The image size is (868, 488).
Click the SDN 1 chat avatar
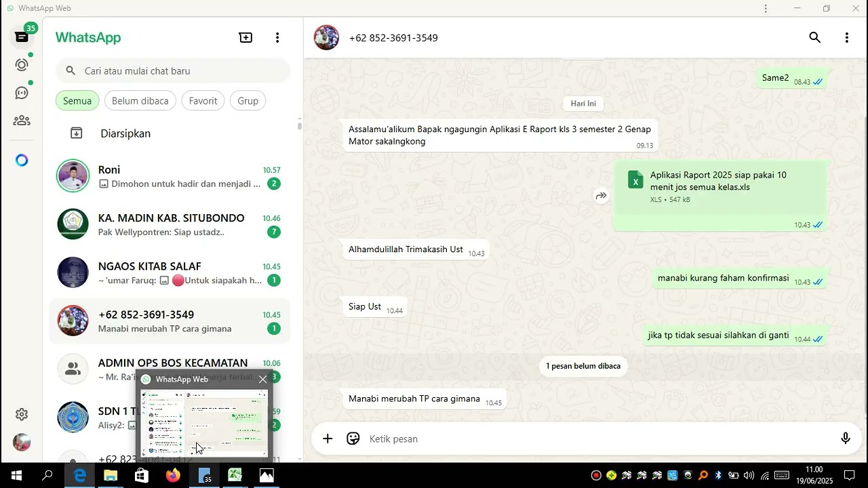[73, 418]
